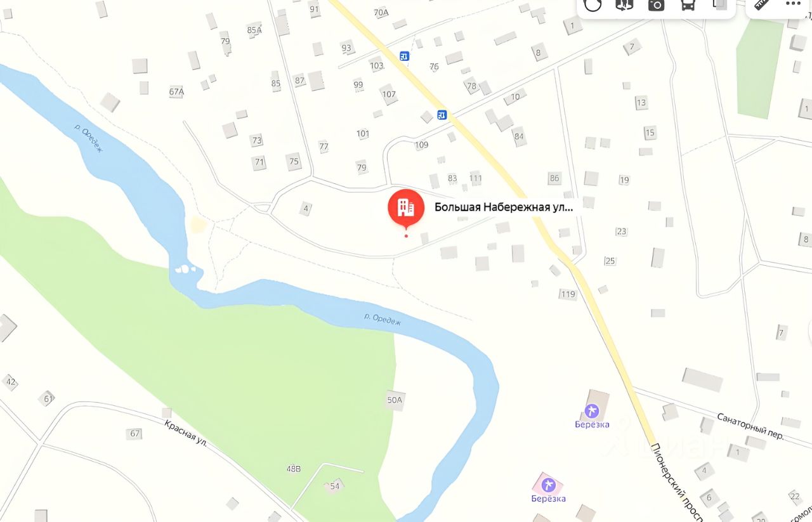Click the Санаторный пер. street label
The image size is (812, 522).
click(751, 426)
